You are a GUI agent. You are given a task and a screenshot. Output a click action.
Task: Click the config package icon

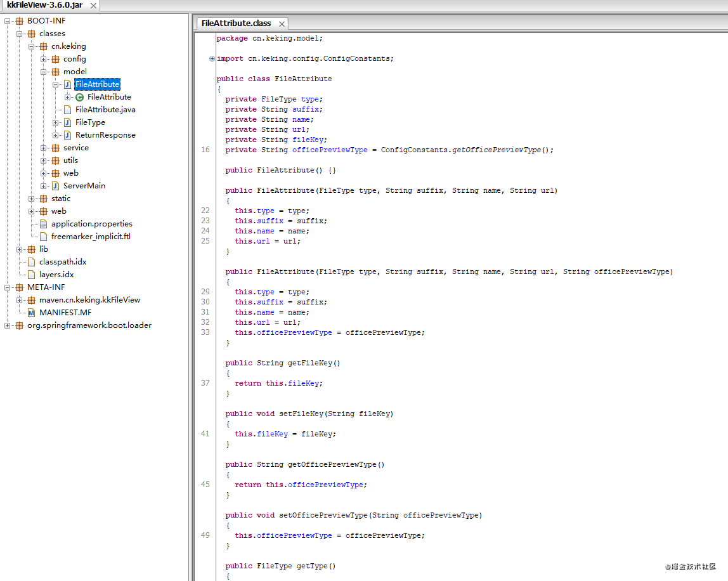coord(56,59)
